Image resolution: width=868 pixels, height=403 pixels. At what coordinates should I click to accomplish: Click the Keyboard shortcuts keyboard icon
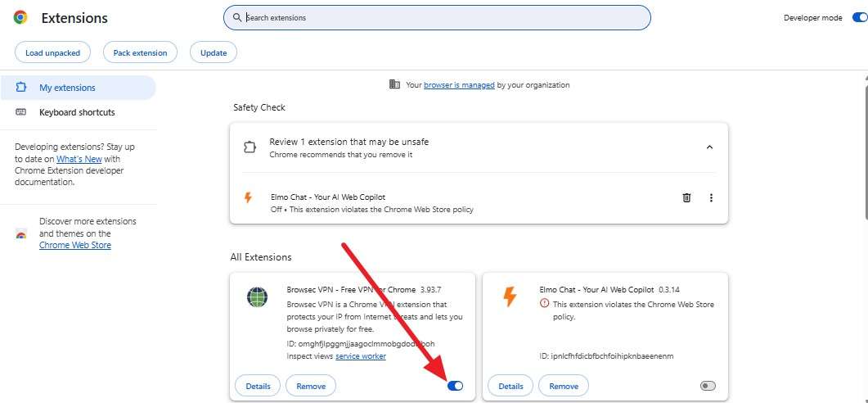21,112
